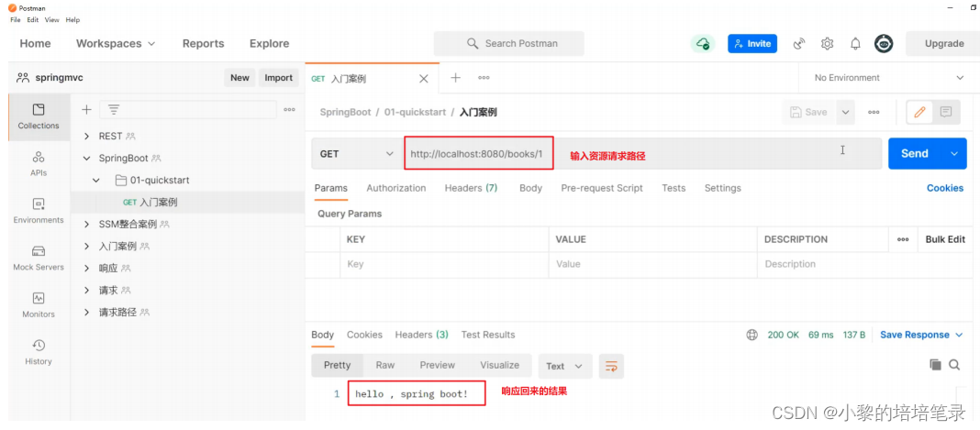Open the Save Response dropdown

tap(922, 336)
